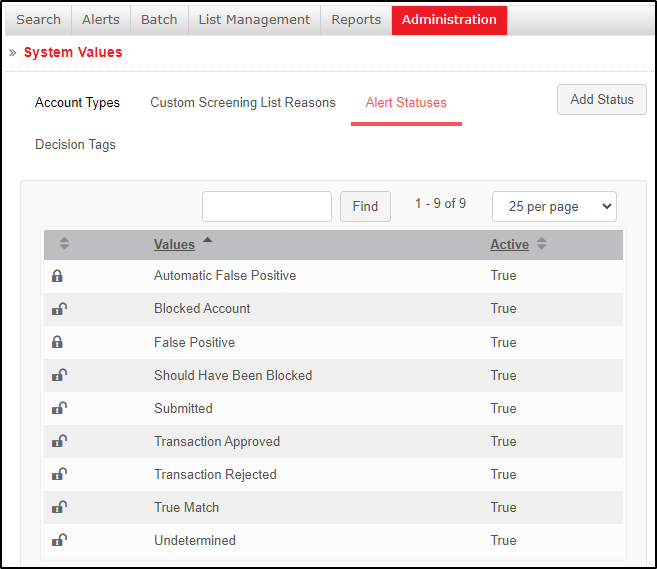Click the search text field beside Find
Viewport: 657px width, 569px height.
pos(267,206)
